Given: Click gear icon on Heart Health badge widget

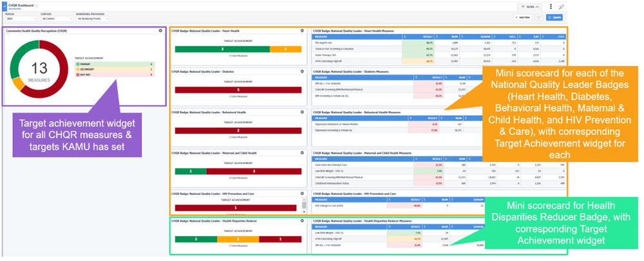Looking at the screenshot, I should pos(303,30).
